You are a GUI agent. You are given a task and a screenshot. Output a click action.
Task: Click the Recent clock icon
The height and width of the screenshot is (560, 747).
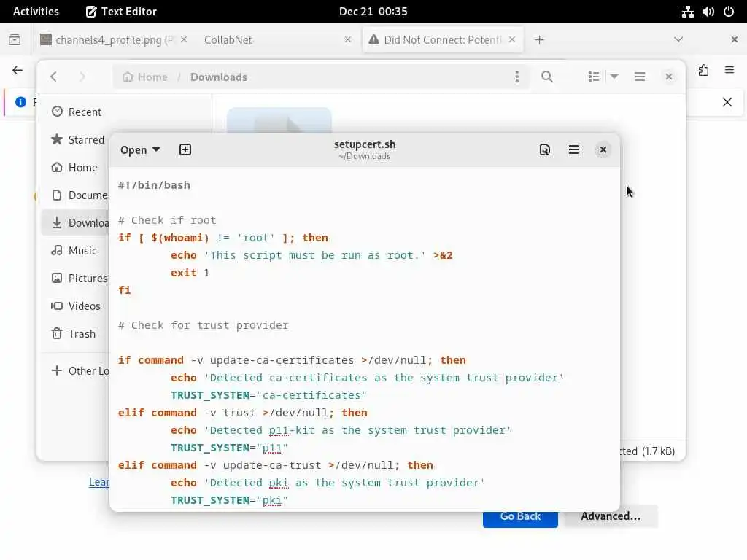[57, 112]
